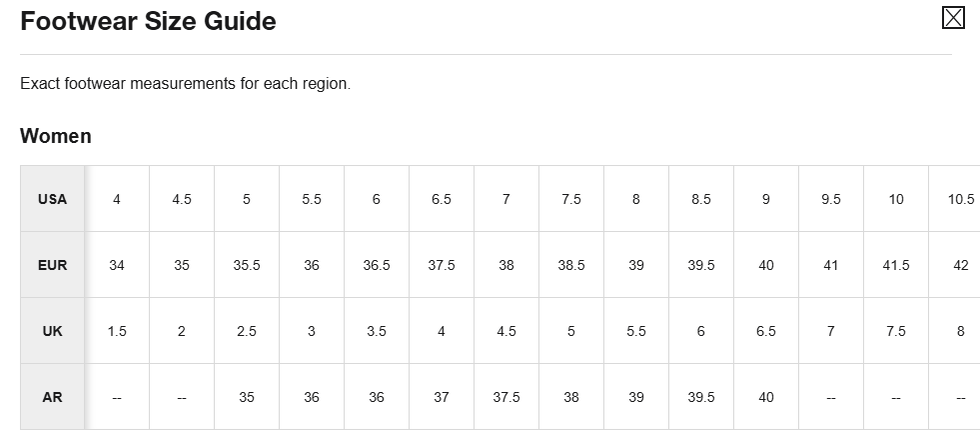This screenshot has width=980, height=448.
Task: Close the Footwear Size Guide dialog
Action: (x=953, y=18)
